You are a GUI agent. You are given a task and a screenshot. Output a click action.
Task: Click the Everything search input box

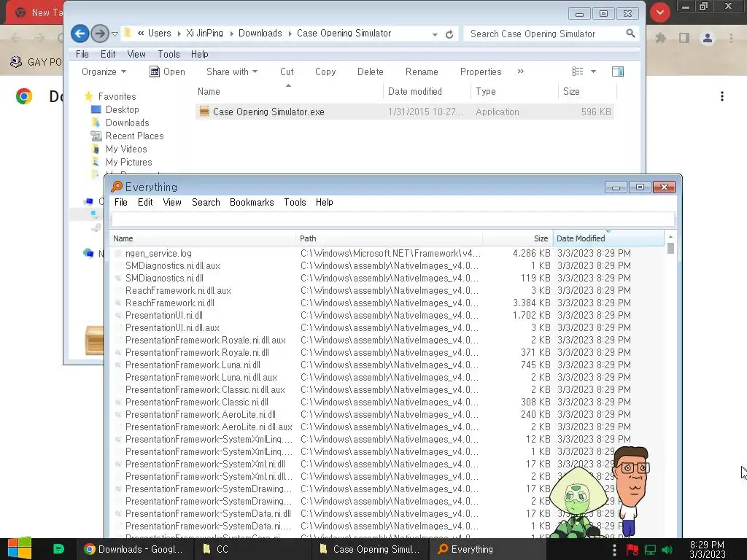point(392,219)
